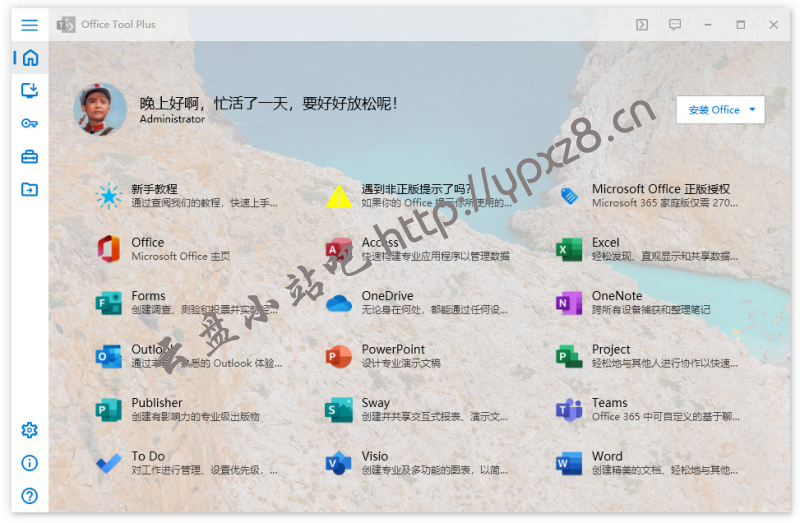Launch the Word app icon

[569, 463]
